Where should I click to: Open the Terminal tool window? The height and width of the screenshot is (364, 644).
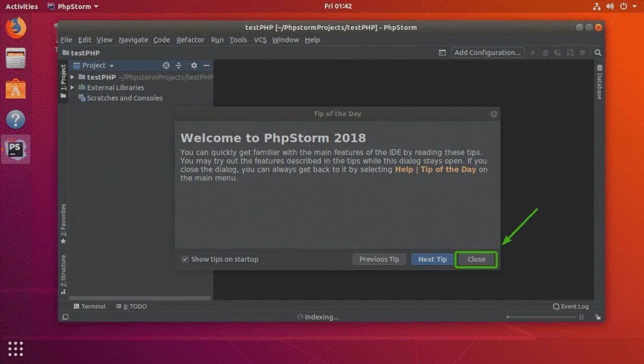pyautogui.click(x=89, y=306)
